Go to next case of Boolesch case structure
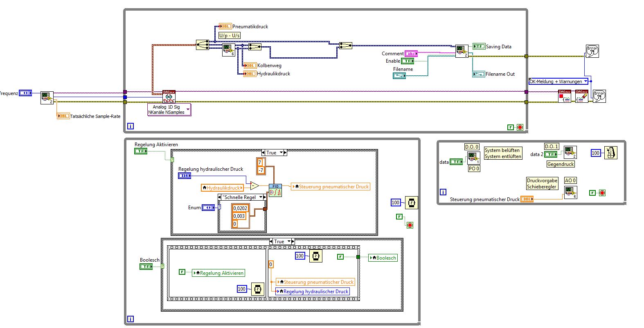Image resolution: width=644 pixels, height=328 pixels. pos(293,242)
